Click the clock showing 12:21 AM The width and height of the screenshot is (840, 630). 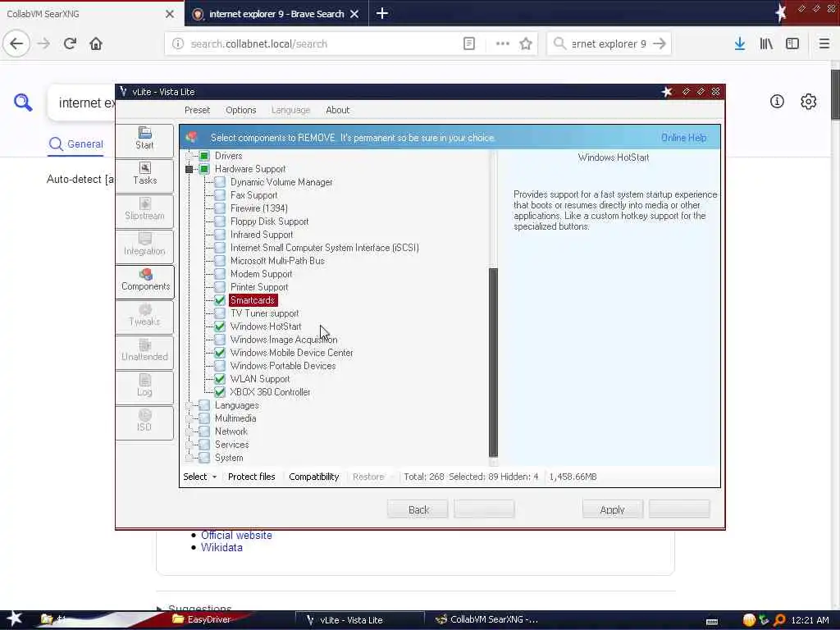(x=810, y=620)
